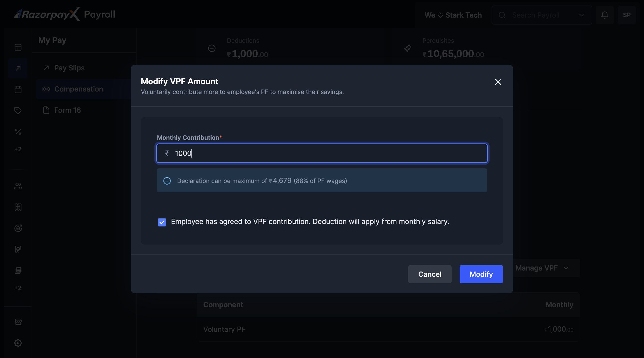Select Form 16 in My Pay
The height and width of the screenshot is (358, 644).
pos(67,110)
